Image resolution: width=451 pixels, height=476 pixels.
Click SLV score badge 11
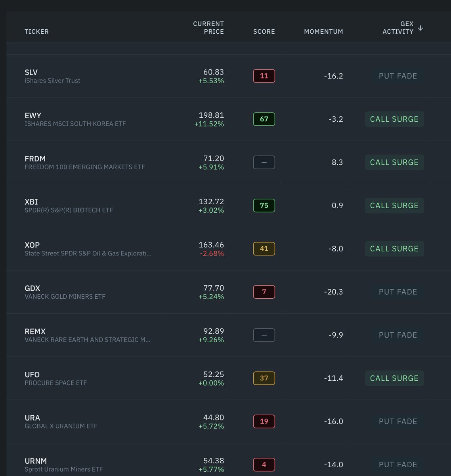click(264, 76)
